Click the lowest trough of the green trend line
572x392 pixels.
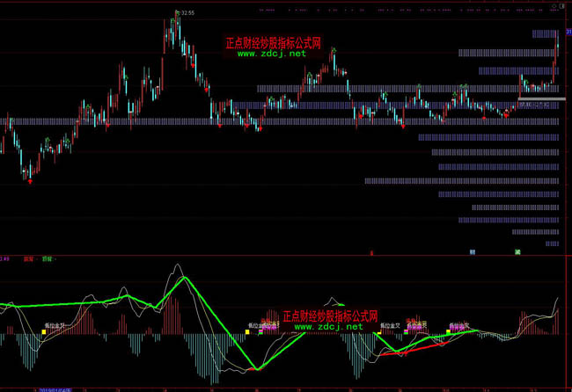(x=256, y=368)
